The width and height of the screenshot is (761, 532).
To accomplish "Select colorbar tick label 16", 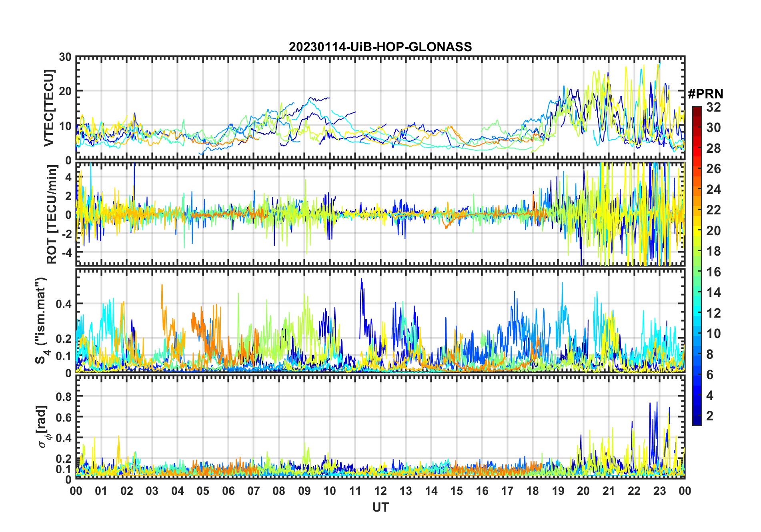I will 713,272.
